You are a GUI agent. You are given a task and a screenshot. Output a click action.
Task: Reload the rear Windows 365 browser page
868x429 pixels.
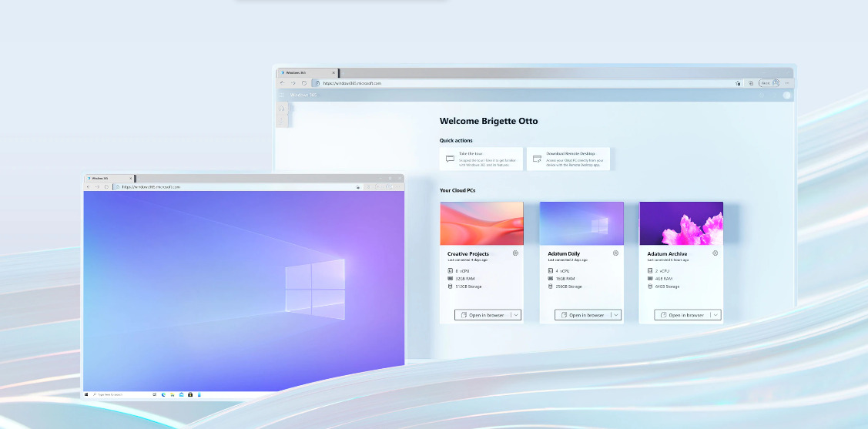point(304,83)
